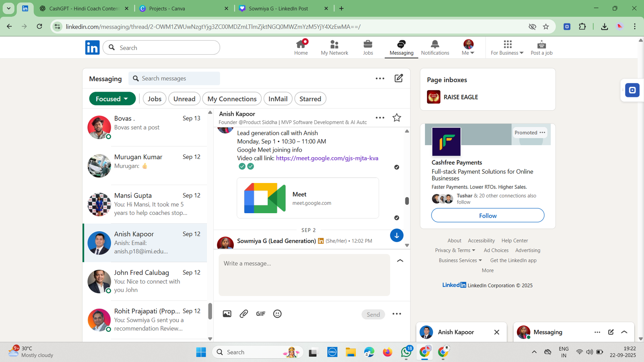Open the emoji picker
The image size is (644, 362).
pos(277,314)
